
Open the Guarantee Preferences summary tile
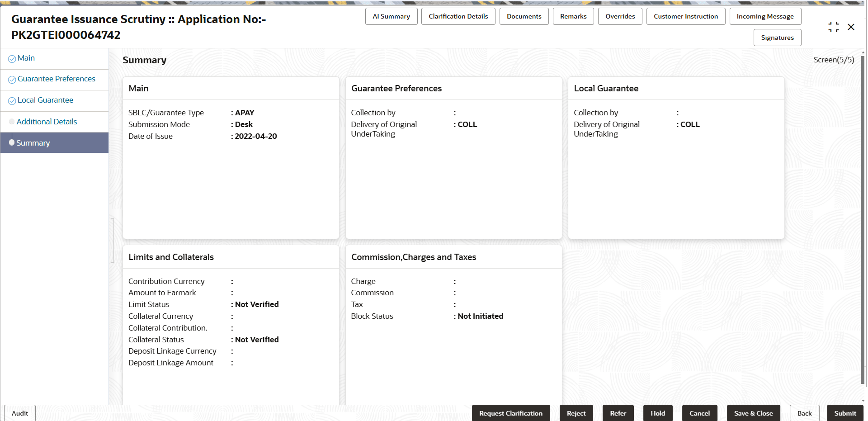pyautogui.click(x=454, y=158)
